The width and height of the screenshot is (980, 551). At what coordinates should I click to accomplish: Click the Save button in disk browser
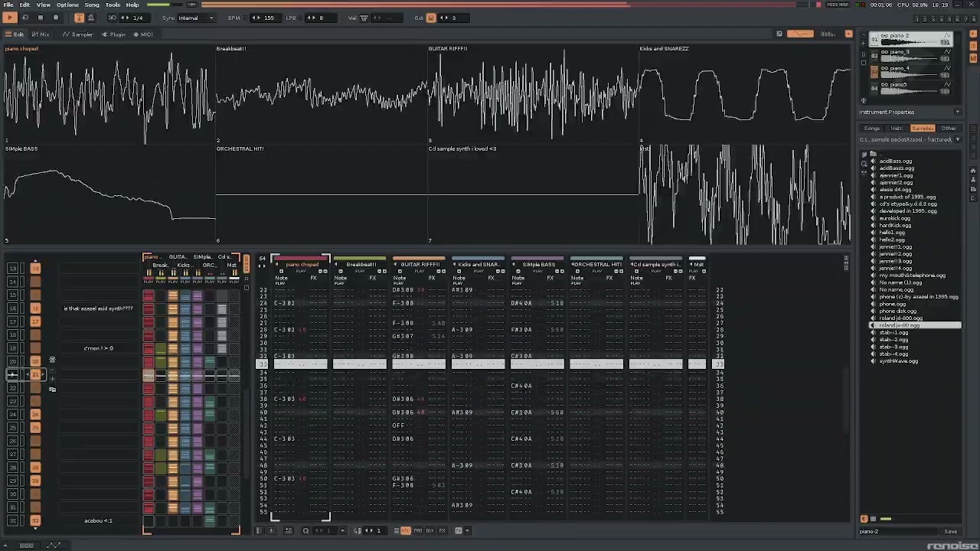(x=950, y=532)
